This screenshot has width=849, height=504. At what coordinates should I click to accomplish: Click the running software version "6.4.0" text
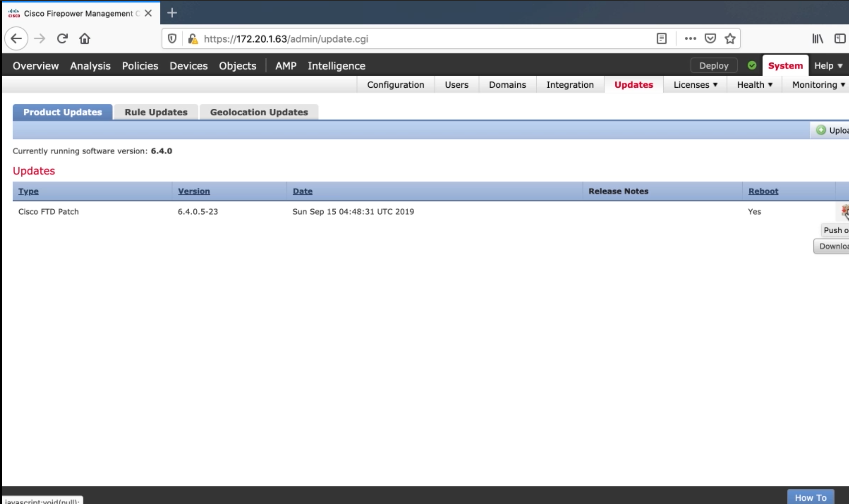(162, 151)
